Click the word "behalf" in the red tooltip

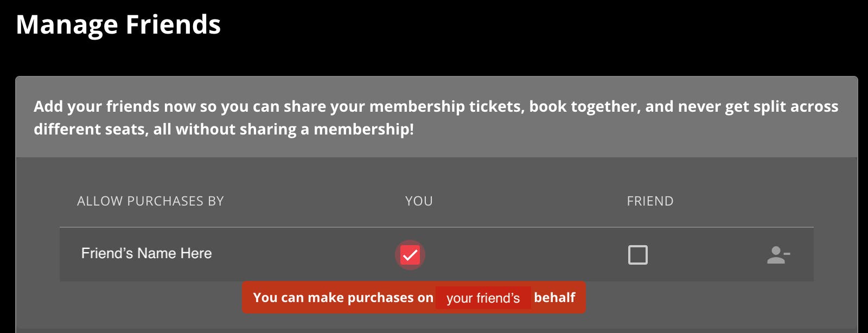click(x=554, y=297)
